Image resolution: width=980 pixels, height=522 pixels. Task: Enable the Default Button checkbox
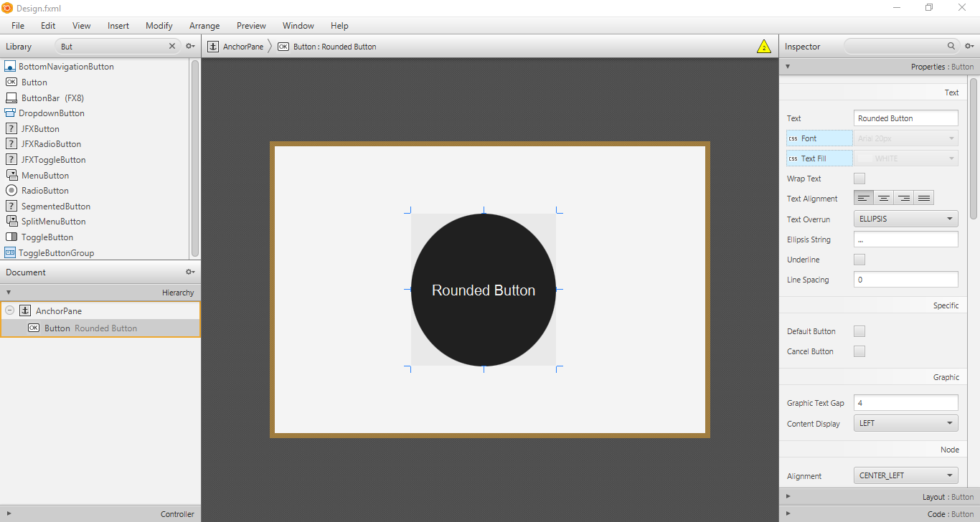coord(859,331)
